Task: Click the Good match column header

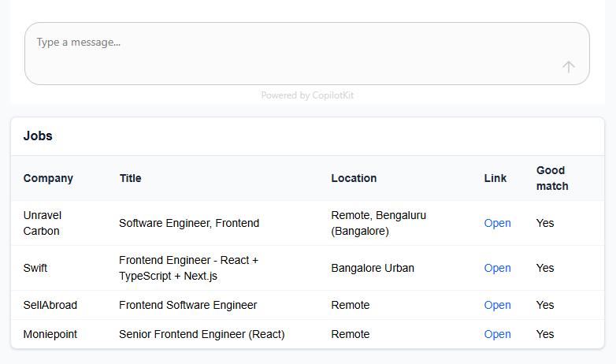Action: 552,178
